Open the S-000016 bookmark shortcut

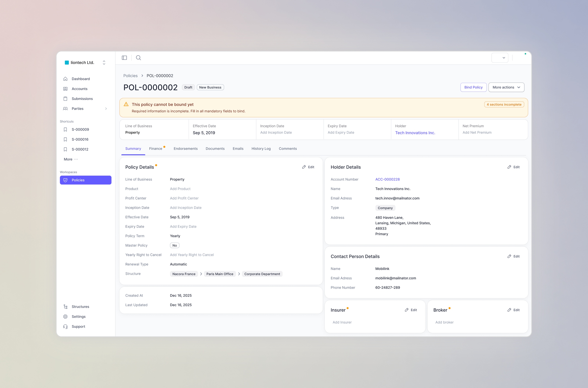[65, 139]
